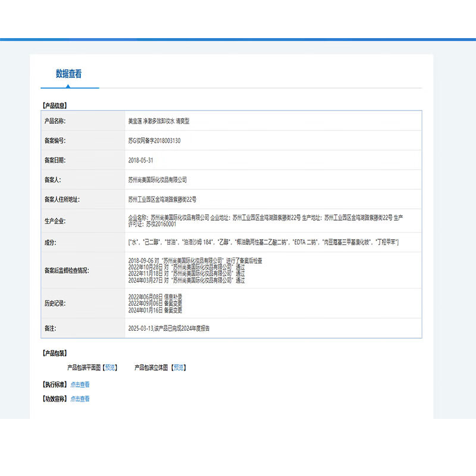Click the product name value 美宝莲 净澈多效卸妆水
Screen dimensions: 476x476
click(158, 121)
